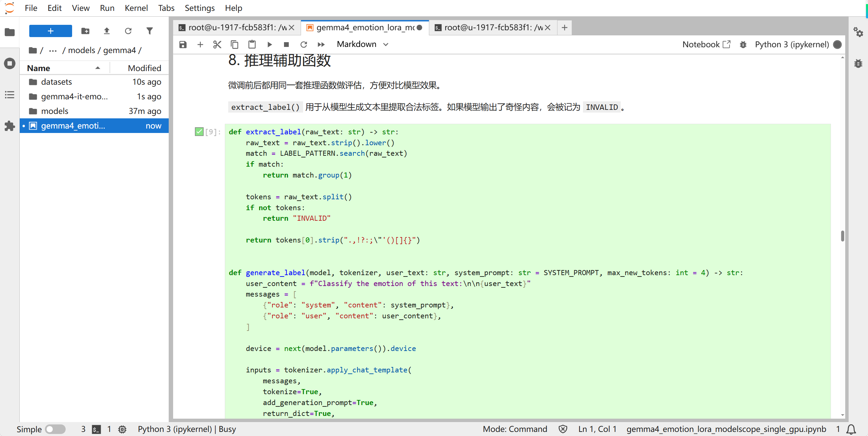
Task: Click the terminal count status bar icon
Action: click(97, 429)
